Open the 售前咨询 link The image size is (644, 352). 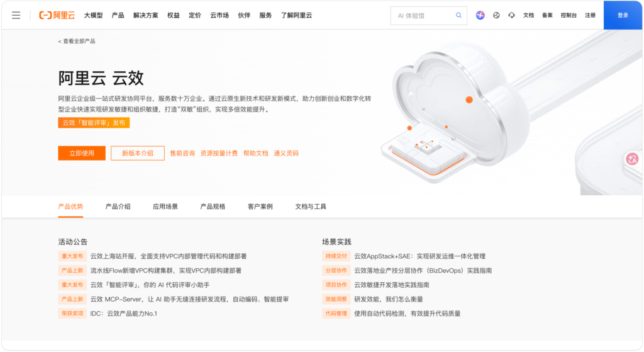pyautogui.click(x=182, y=154)
